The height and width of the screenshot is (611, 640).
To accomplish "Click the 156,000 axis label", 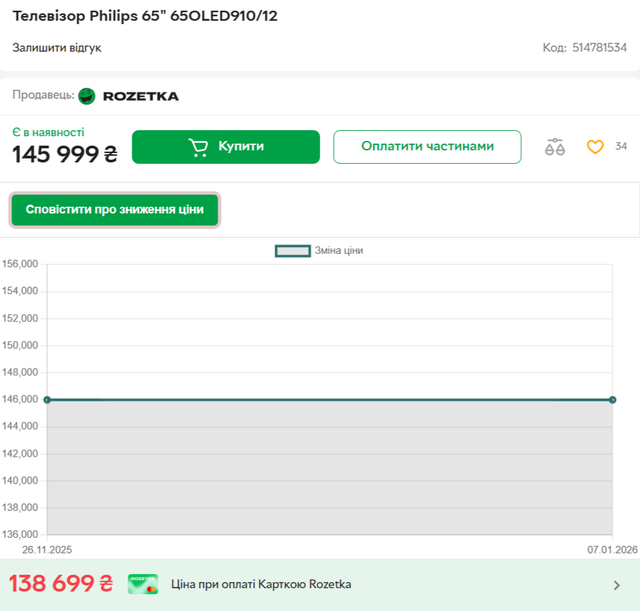I will point(20,264).
